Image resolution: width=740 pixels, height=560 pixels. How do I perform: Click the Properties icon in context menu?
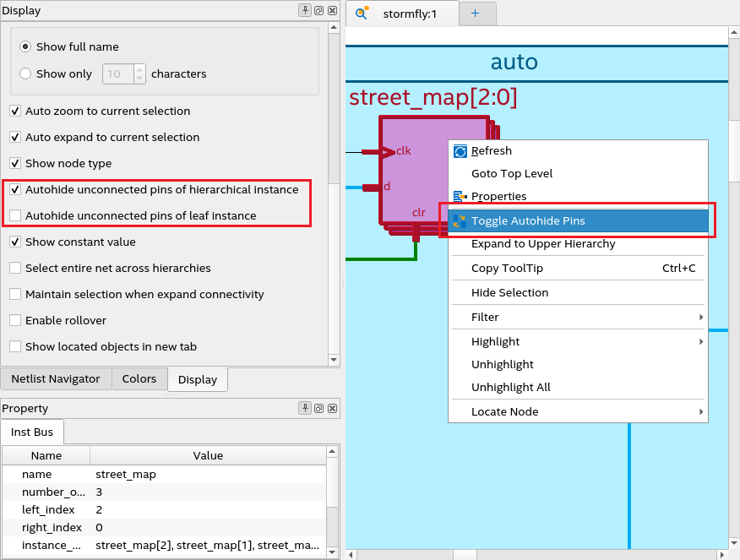[460, 197]
